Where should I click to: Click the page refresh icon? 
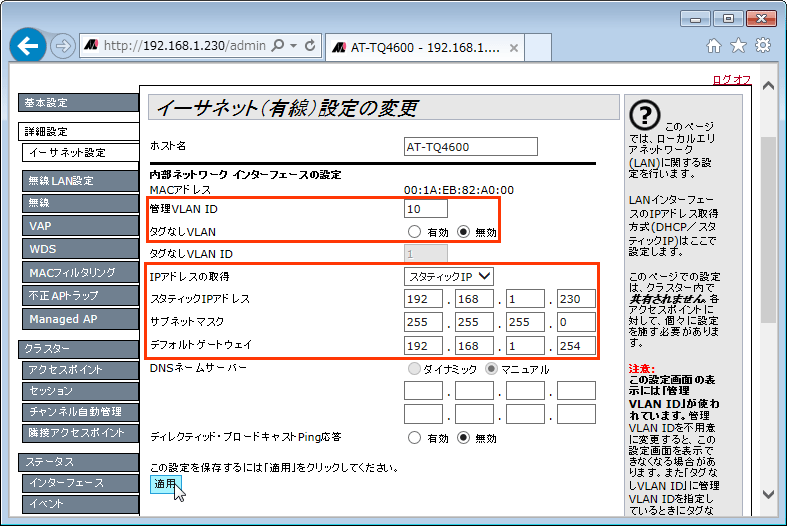pyautogui.click(x=310, y=46)
